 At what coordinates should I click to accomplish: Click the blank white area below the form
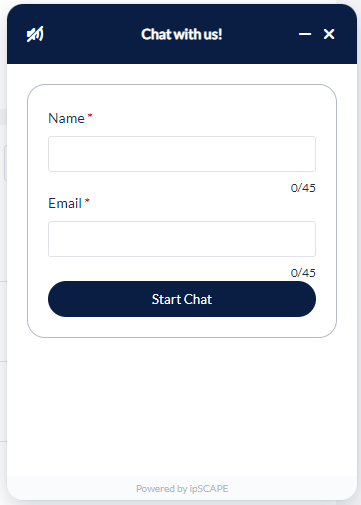[x=182, y=407]
